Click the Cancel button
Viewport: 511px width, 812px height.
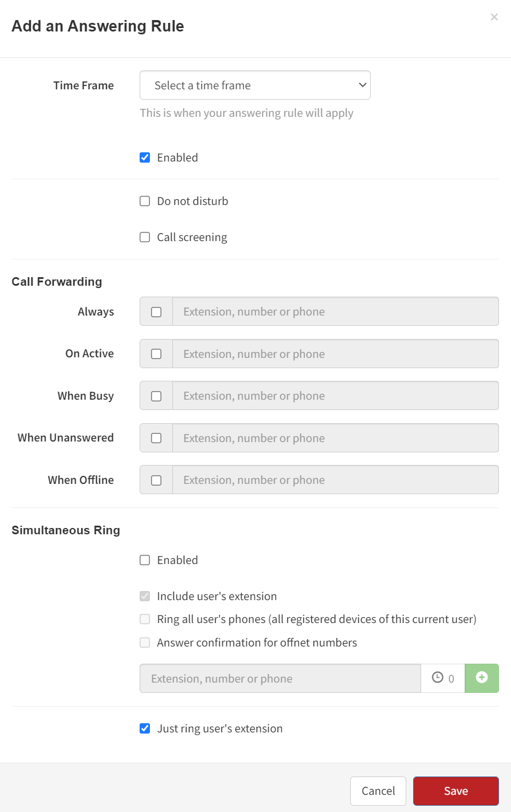click(x=378, y=791)
